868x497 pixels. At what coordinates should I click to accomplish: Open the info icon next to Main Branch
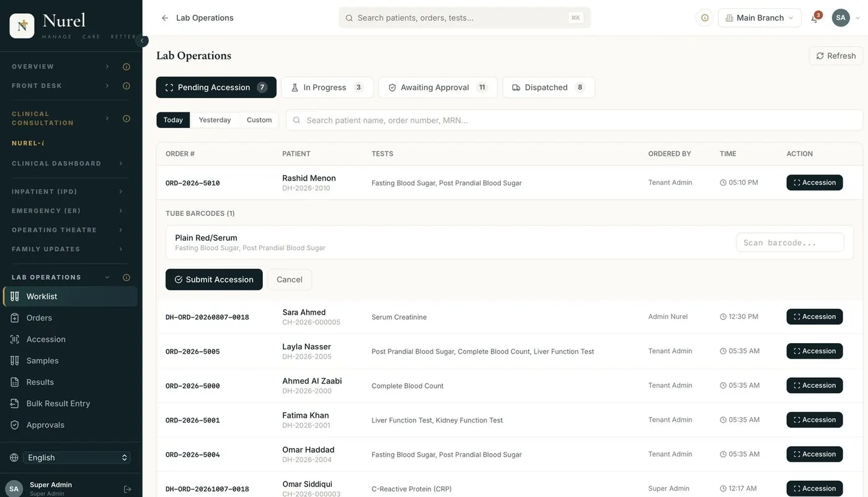coord(705,18)
